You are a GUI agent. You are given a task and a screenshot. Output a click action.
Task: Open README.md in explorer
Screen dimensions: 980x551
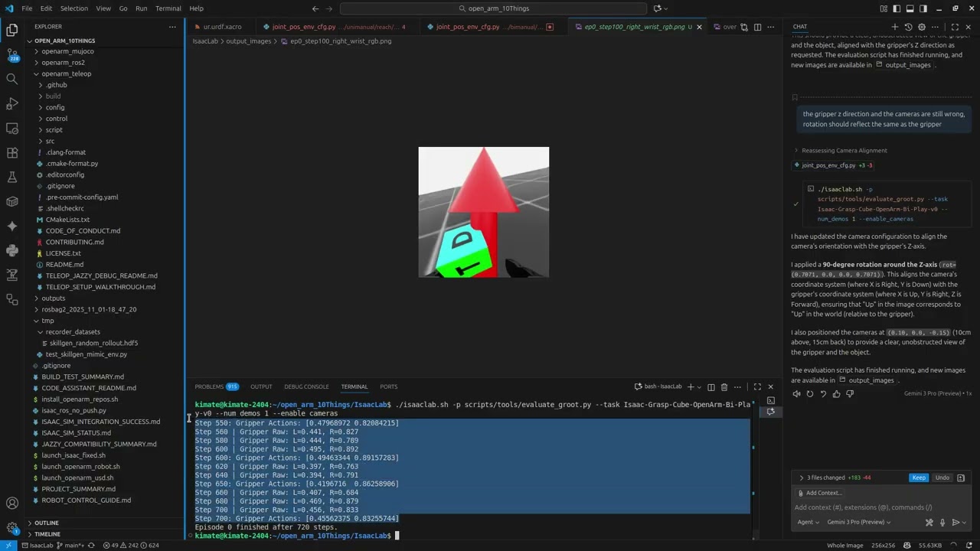click(x=64, y=265)
